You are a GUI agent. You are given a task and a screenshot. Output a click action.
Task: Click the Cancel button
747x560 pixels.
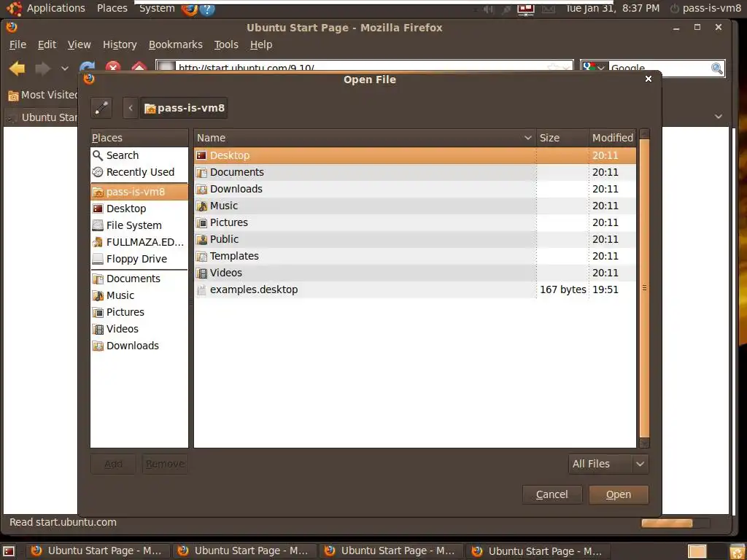coord(552,495)
